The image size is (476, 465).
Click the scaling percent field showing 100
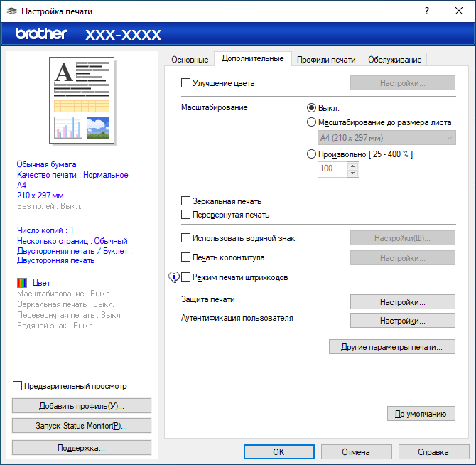332,169
